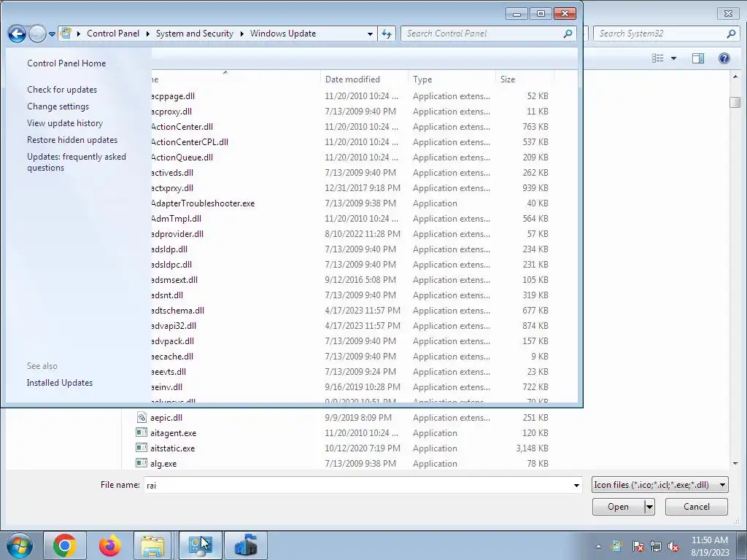
Task: Open Change settings link
Action: click(58, 106)
